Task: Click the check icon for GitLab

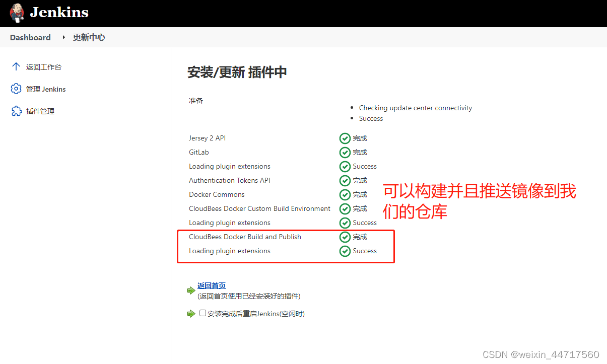Action: coord(345,152)
